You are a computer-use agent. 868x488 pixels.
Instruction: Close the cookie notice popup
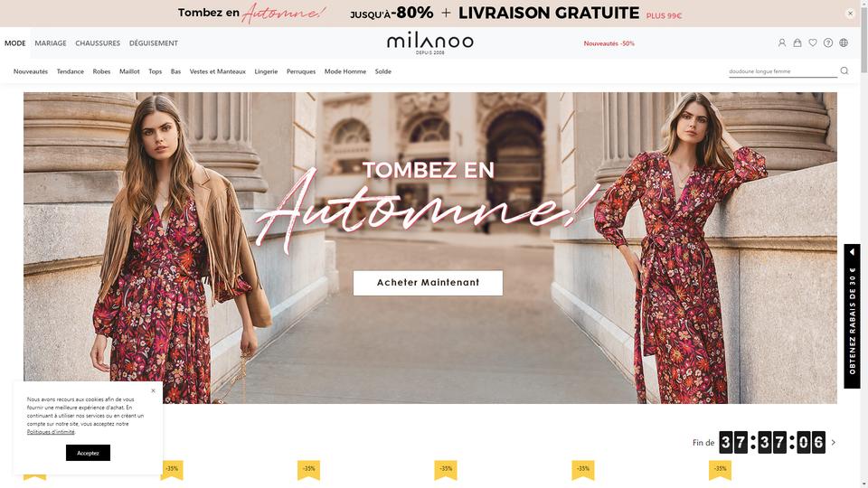(154, 390)
